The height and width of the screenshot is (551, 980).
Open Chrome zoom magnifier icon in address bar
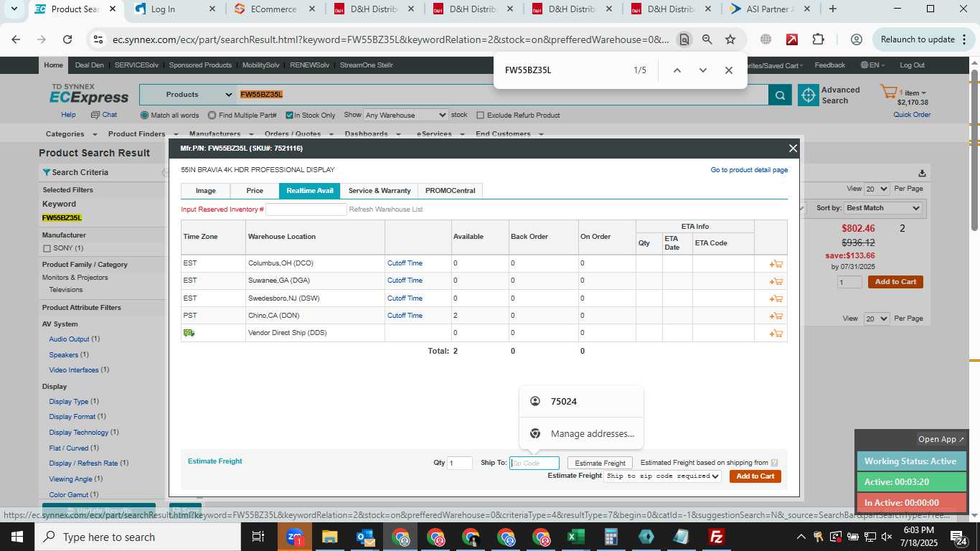point(707,39)
